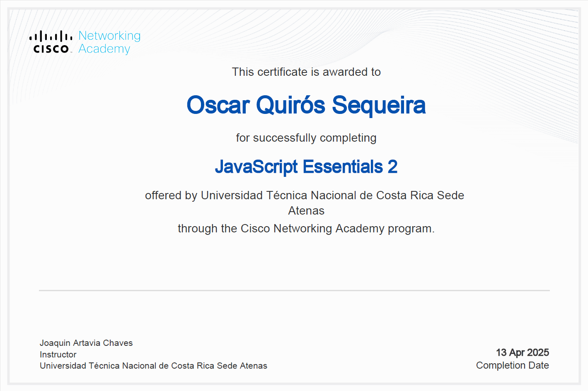
Task: Select the course title JavaScript Essentials 2
Action: (306, 167)
